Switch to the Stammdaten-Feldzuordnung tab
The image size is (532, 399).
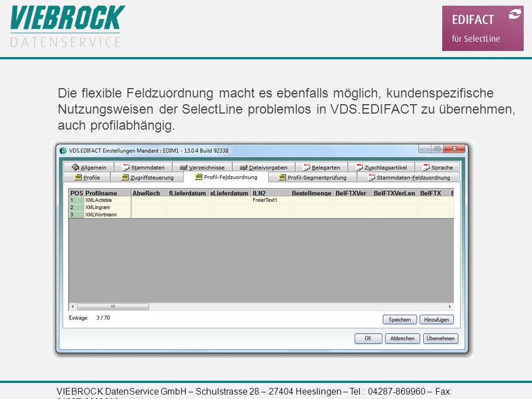[409, 177]
